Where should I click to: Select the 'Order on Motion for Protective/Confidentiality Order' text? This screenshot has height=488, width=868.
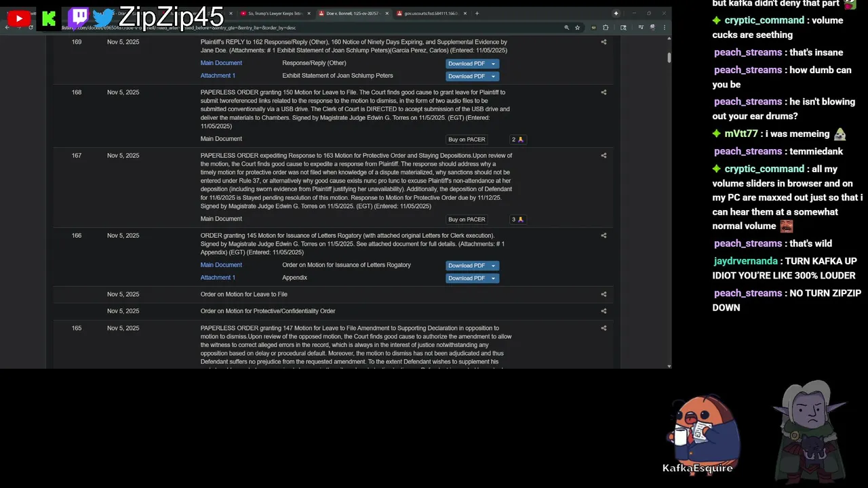coord(268,311)
